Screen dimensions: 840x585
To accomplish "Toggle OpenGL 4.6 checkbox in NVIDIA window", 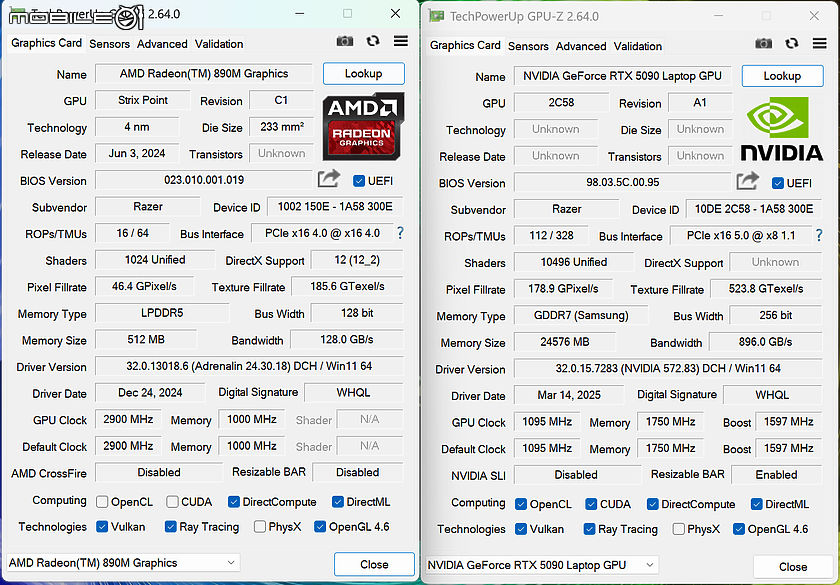I will pyautogui.click(x=739, y=529).
